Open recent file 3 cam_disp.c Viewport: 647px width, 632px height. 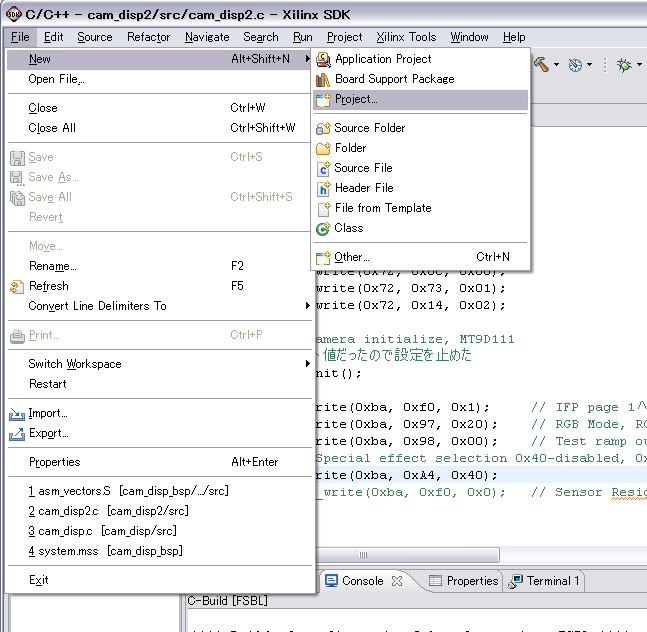(159, 531)
